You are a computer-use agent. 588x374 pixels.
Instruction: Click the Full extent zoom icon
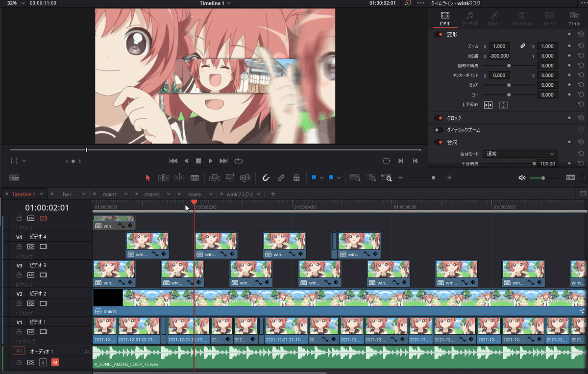point(355,177)
